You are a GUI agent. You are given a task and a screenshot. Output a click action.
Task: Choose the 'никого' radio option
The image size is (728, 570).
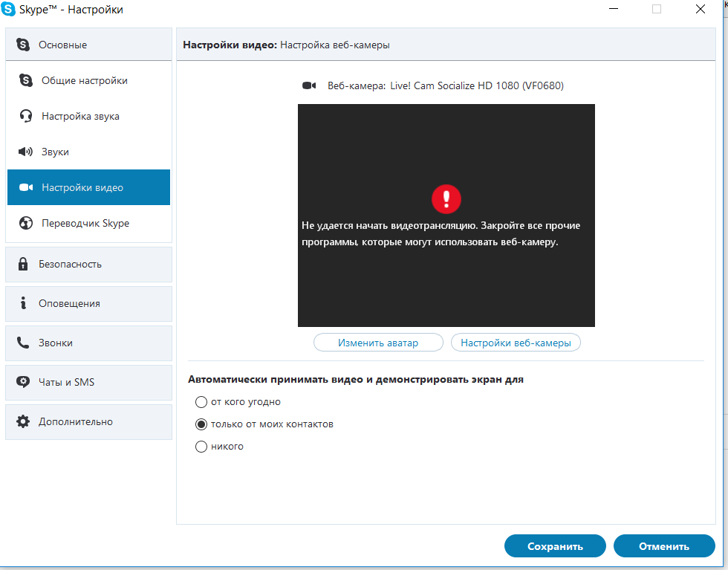click(x=201, y=447)
